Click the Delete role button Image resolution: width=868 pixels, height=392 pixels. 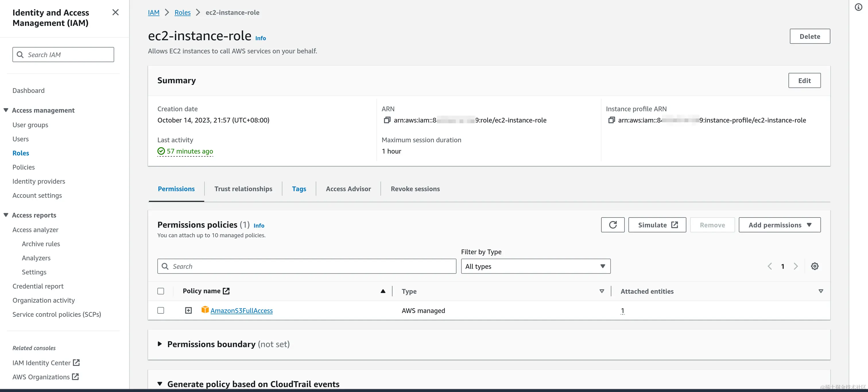click(x=809, y=36)
